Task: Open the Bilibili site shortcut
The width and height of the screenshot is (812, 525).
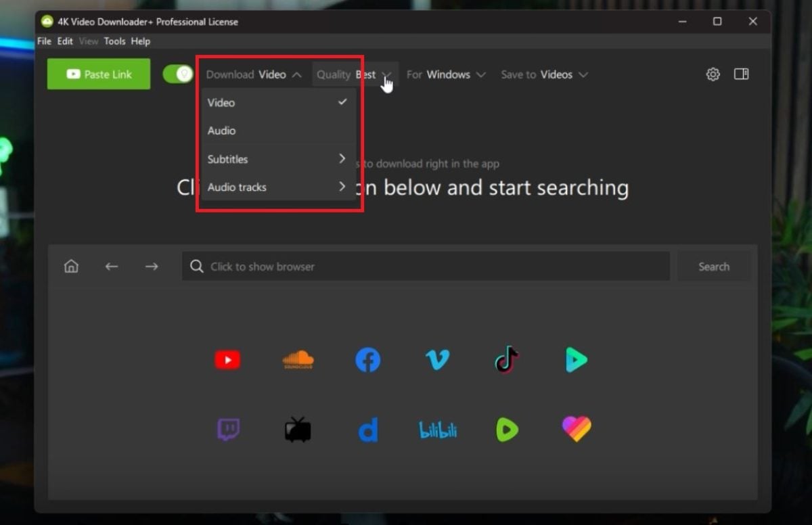Action: pos(438,430)
